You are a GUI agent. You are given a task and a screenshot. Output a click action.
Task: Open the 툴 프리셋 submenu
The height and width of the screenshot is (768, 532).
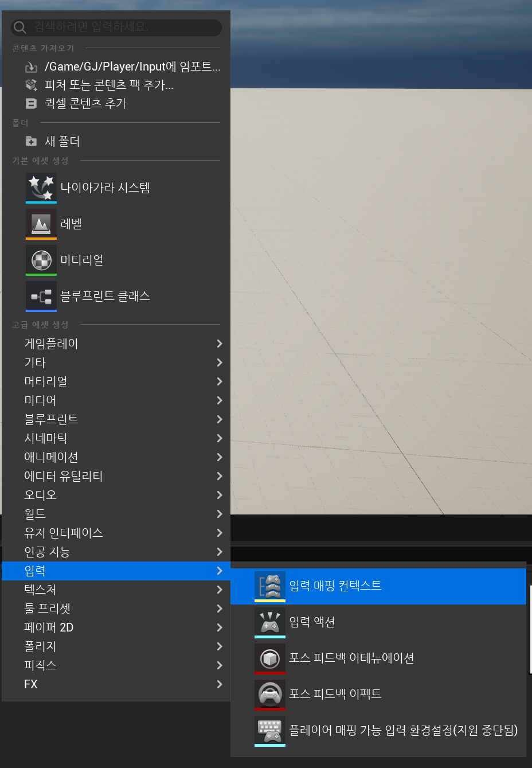(116, 609)
